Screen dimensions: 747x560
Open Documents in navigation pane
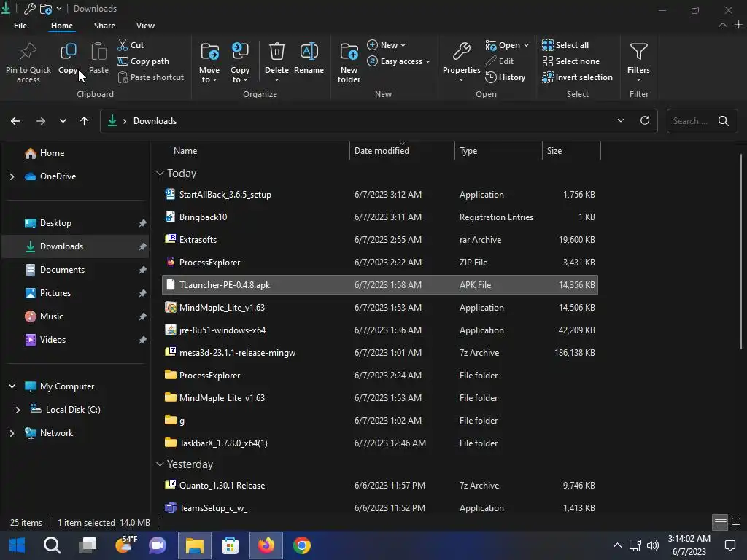click(62, 270)
